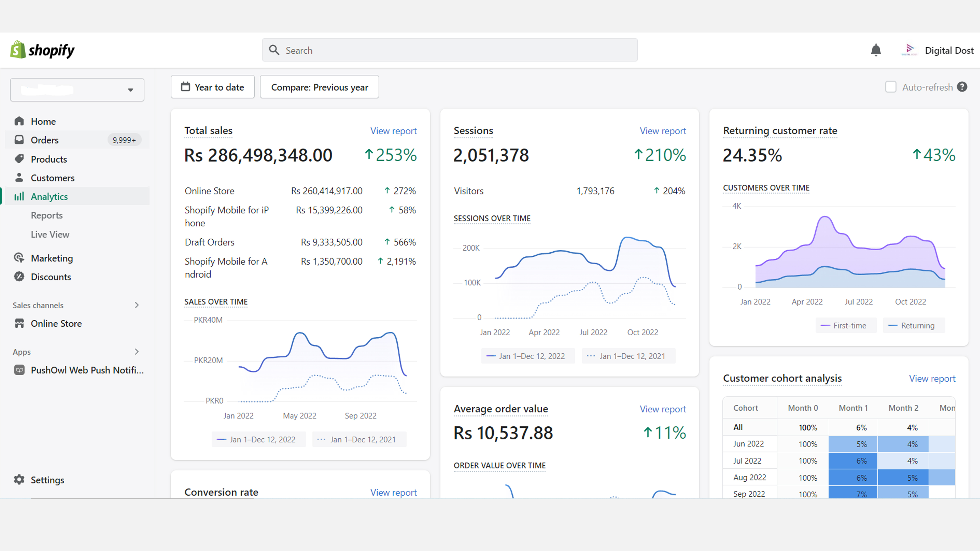
Task: Click View report link for Total sales
Action: (393, 131)
